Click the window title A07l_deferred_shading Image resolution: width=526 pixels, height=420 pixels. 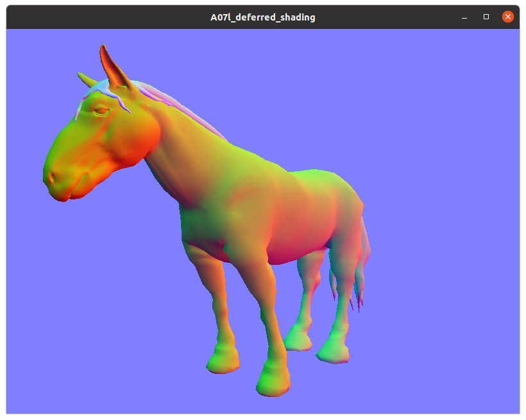262,17
